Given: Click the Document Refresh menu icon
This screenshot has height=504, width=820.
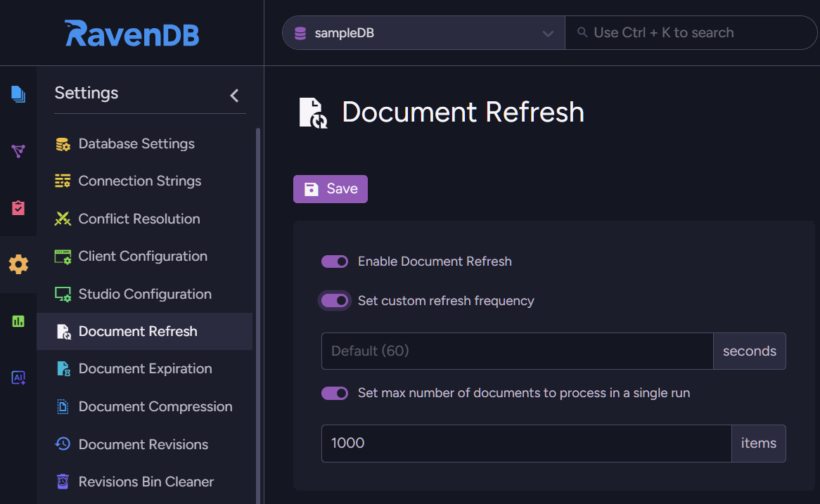Looking at the screenshot, I should click(x=63, y=332).
